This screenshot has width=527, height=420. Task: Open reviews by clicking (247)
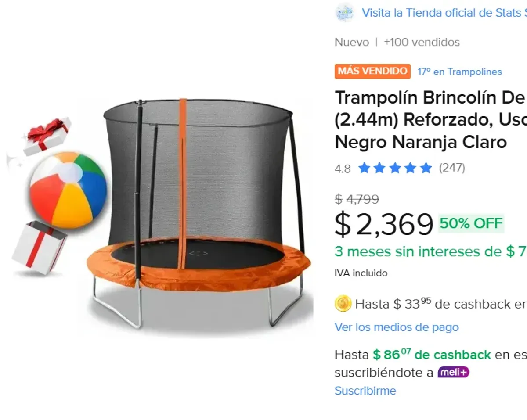click(452, 168)
